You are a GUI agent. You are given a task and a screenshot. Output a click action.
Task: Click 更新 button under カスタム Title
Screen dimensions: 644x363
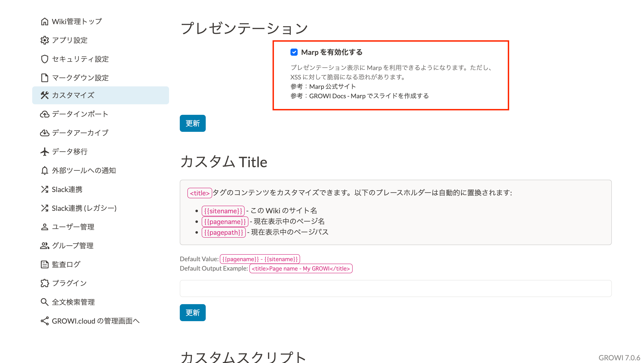(x=193, y=313)
